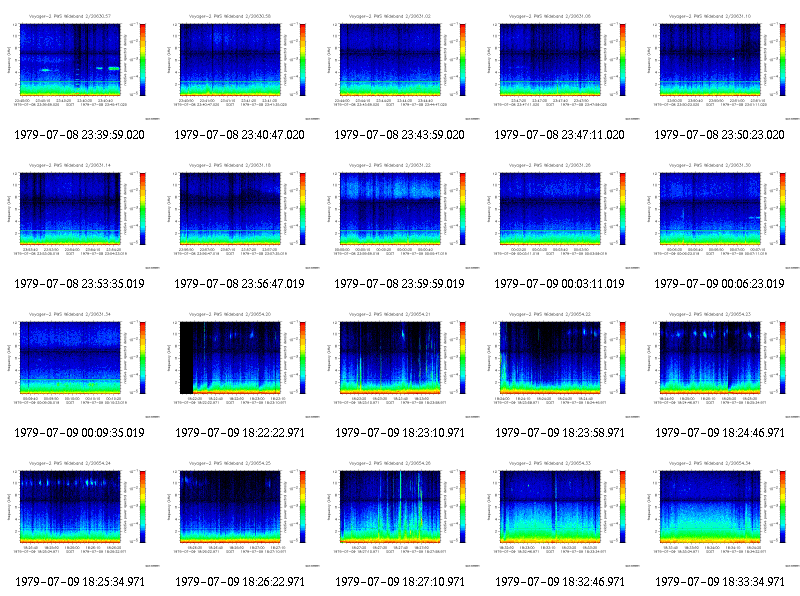The width and height of the screenshot is (800, 596).
Task: Open the spectrogram thumbnail for 1979-07-09 00:03:11.019
Action: 560,214
